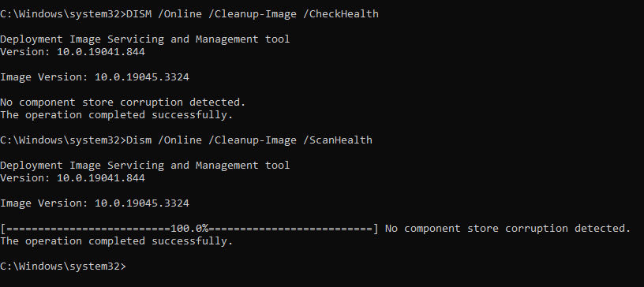This screenshot has width=644, height=287.
Task: Click second "Version: 10.0.19041.844" line
Action: (x=73, y=177)
